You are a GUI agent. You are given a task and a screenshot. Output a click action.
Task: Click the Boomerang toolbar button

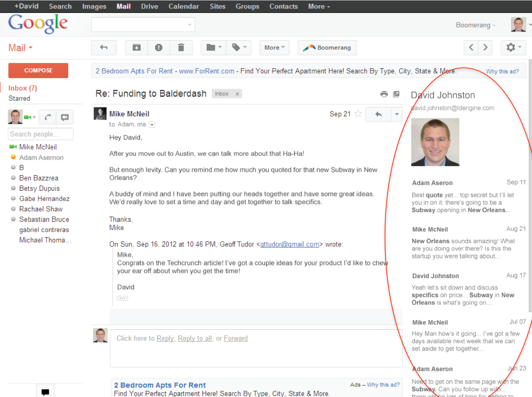(x=327, y=48)
